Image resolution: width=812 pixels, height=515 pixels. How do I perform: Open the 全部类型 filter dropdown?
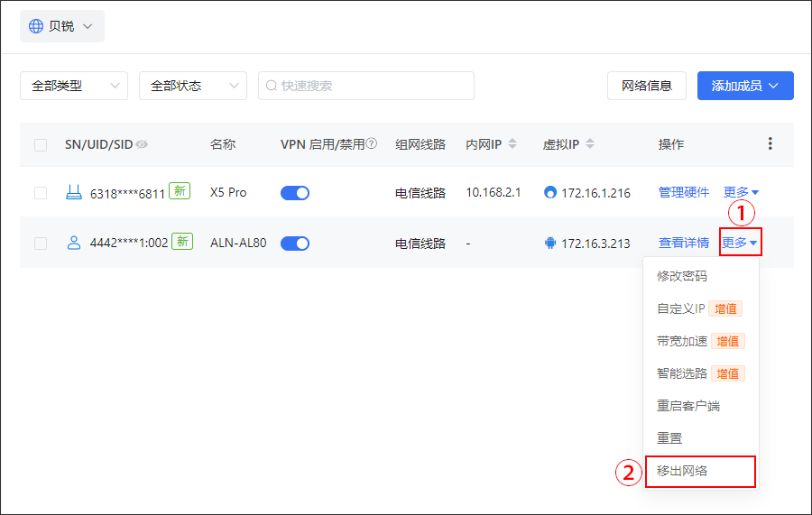[x=74, y=86]
